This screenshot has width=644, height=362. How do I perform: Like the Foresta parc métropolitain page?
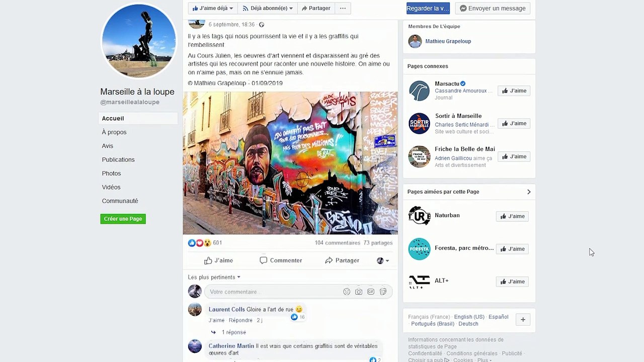coord(512,249)
